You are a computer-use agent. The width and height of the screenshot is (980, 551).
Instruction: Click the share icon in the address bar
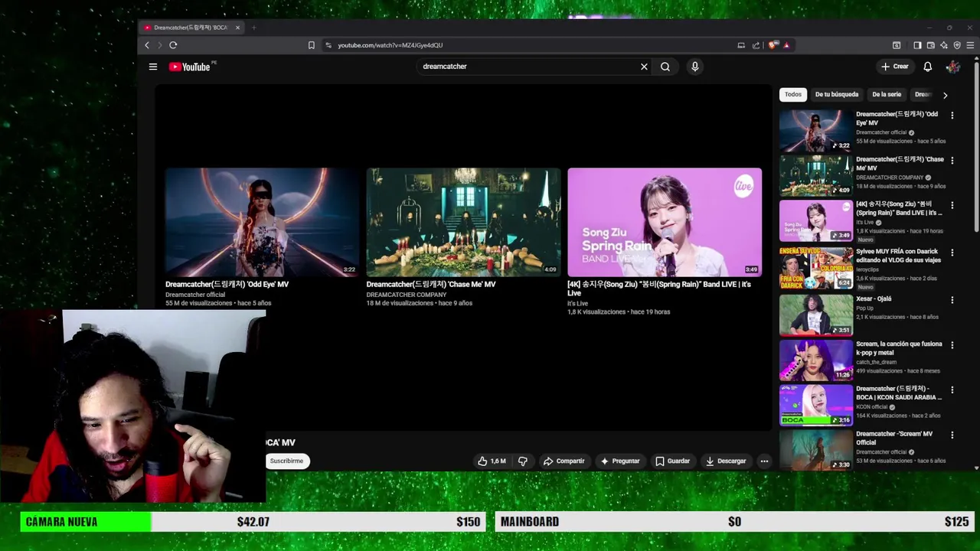(x=756, y=45)
